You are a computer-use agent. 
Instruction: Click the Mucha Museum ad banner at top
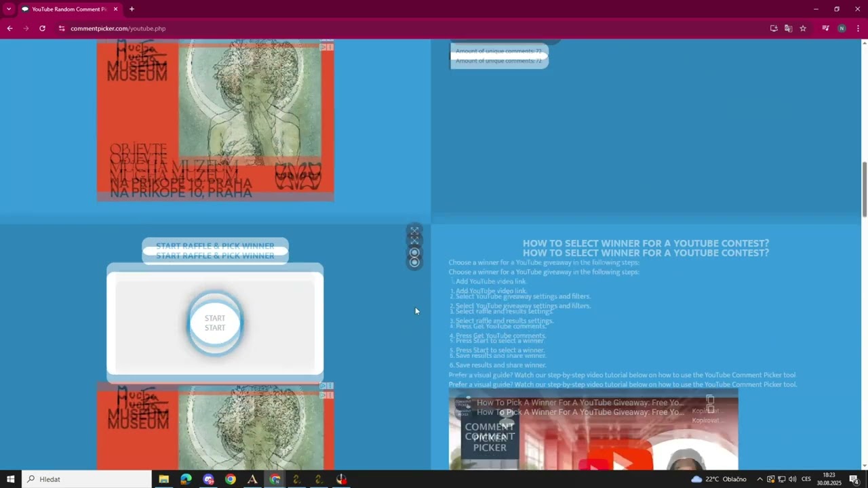pos(215,120)
